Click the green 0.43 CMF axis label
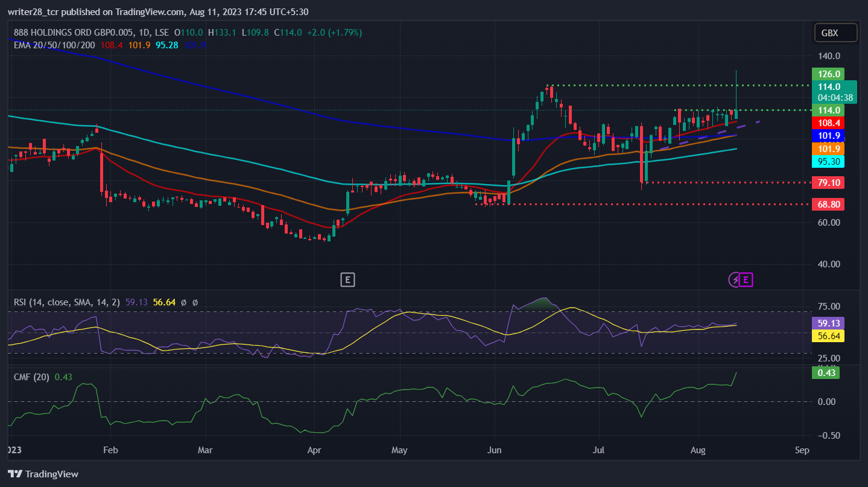The height and width of the screenshot is (487, 868). pos(826,373)
